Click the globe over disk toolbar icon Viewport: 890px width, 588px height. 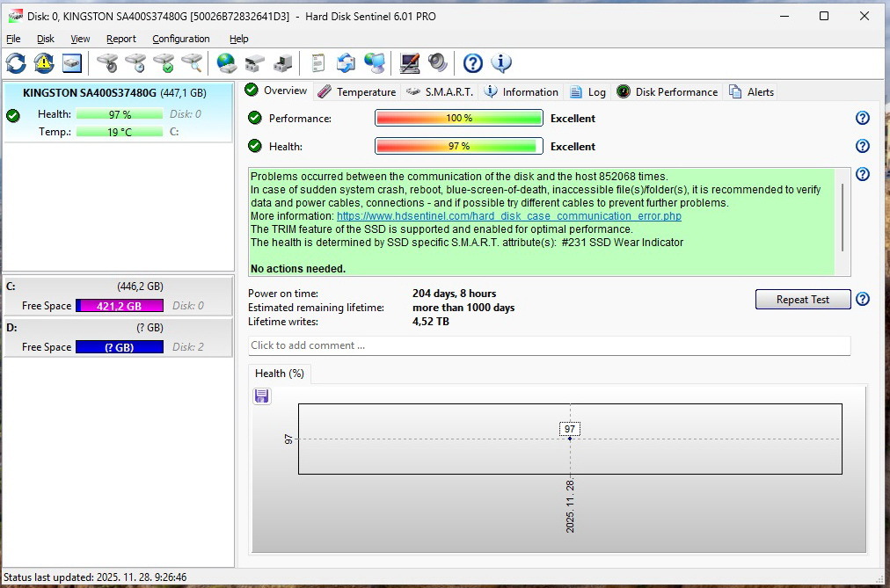tap(227, 63)
